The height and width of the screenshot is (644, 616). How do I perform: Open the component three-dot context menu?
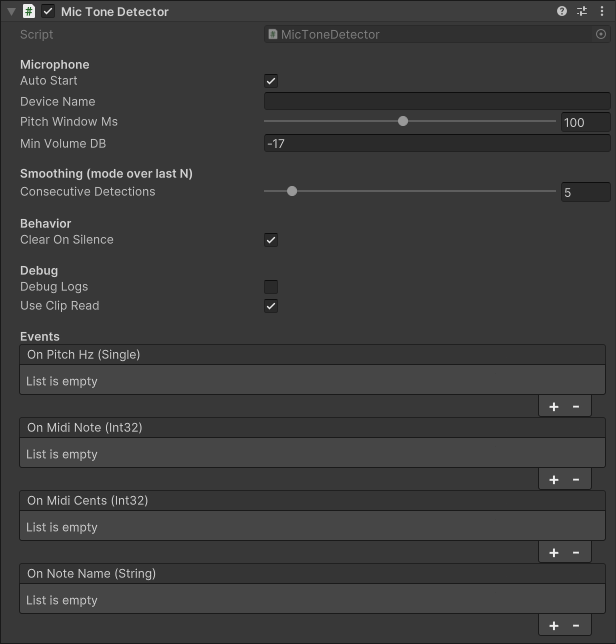pos(602,11)
